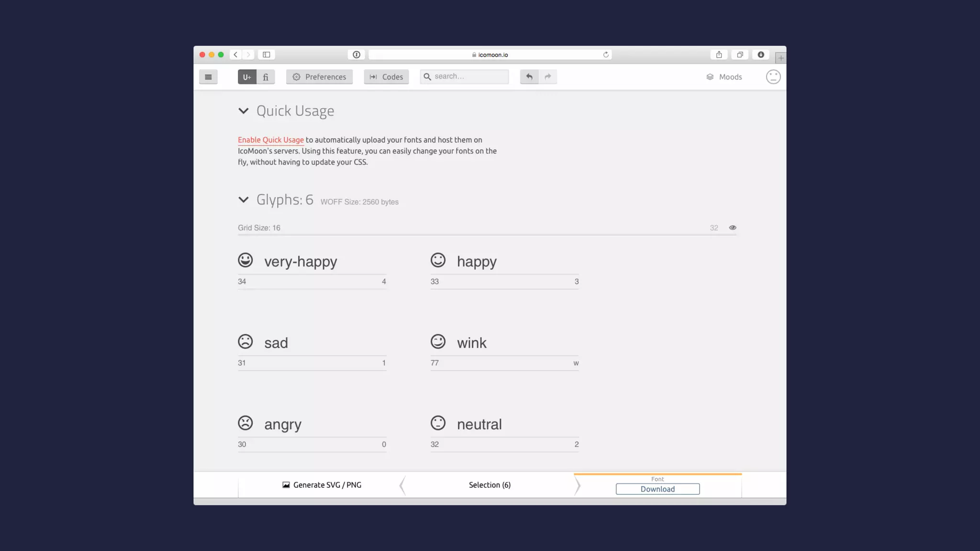The width and height of the screenshot is (980, 551).
Task: Collapse the Quick Usage section
Action: click(244, 111)
